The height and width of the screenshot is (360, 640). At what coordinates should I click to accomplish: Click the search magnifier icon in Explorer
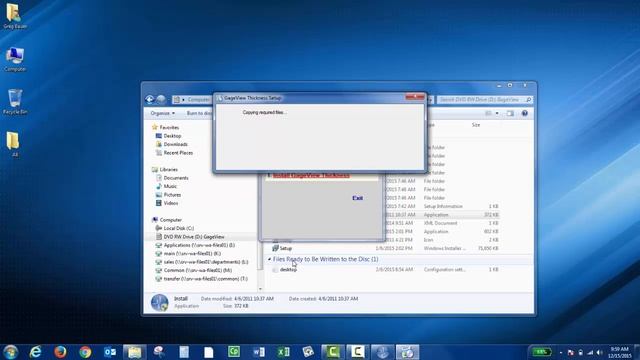click(529, 100)
